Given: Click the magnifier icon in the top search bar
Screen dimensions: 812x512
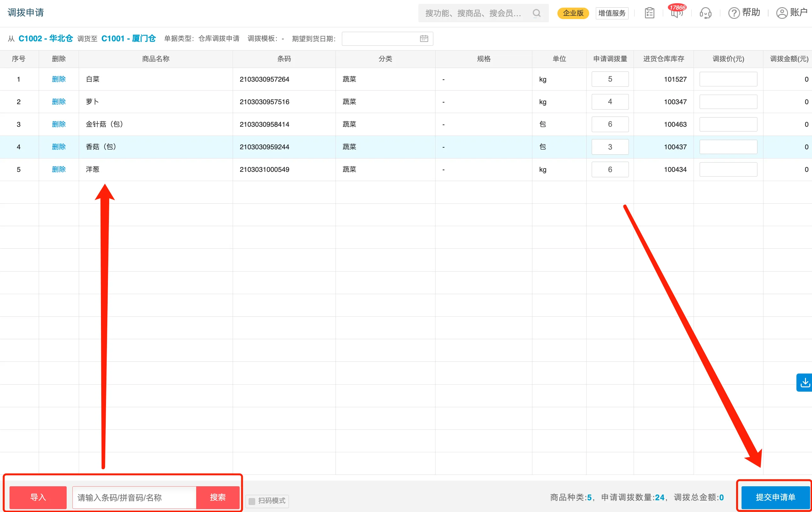Looking at the screenshot, I should coord(536,13).
